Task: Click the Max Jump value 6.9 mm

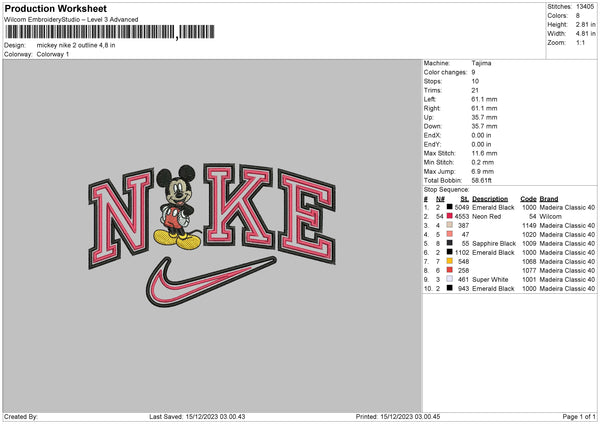Action: point(483,171)
